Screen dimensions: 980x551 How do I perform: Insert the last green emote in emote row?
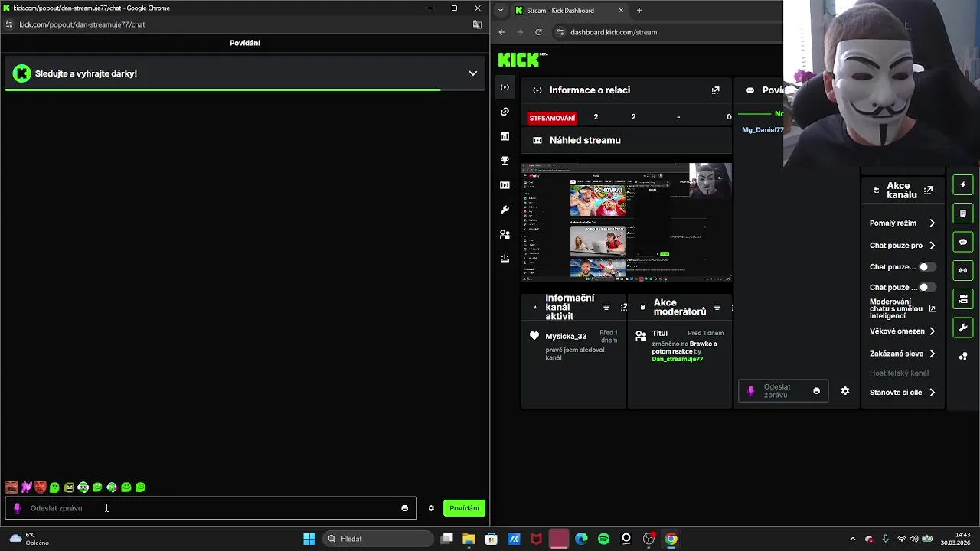(140, 487)
